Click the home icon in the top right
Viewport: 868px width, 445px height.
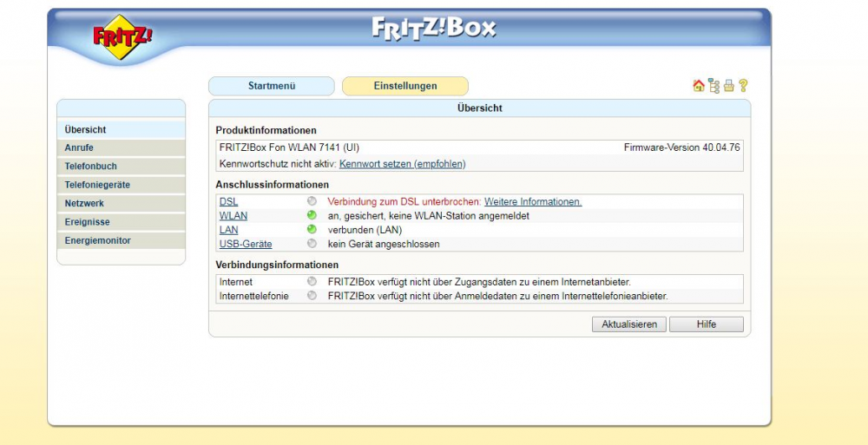point(699,86)
